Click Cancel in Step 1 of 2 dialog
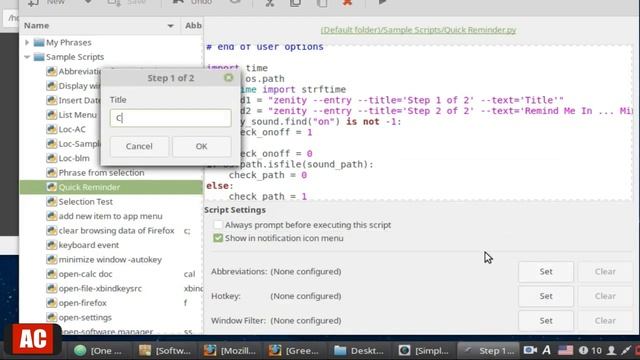The image size is (640, 360). click(139, 146)
